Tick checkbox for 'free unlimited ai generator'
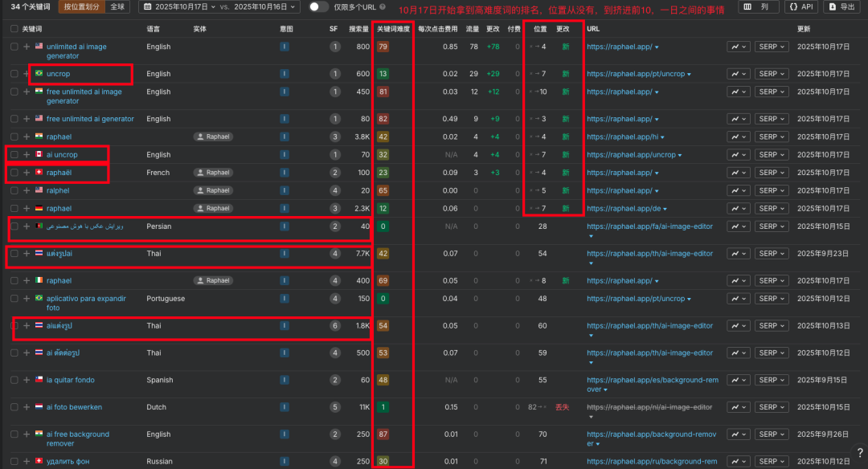 point(14,118)
